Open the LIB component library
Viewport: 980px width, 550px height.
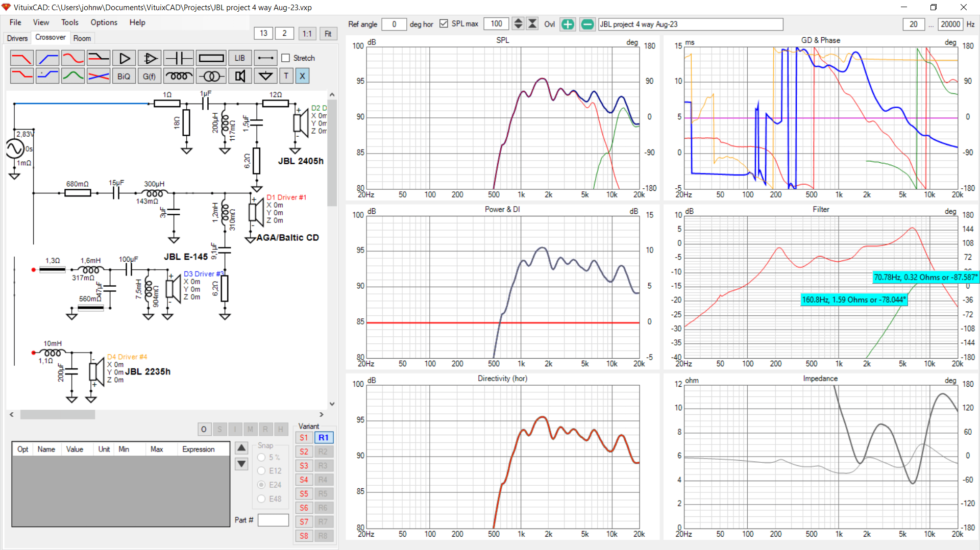(x=240, y=58)
